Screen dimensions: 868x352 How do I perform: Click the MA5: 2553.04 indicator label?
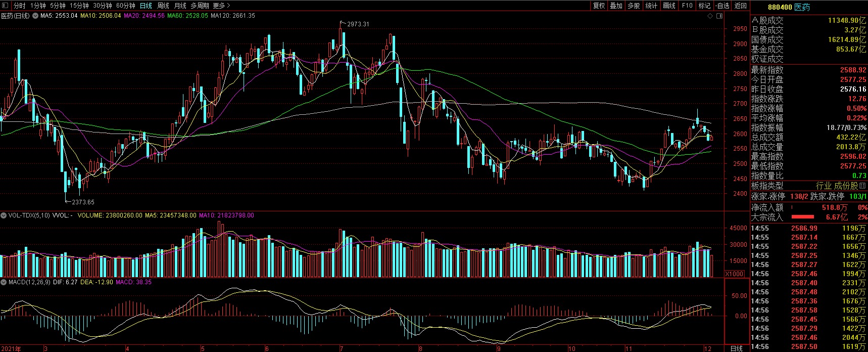(59, 16)
